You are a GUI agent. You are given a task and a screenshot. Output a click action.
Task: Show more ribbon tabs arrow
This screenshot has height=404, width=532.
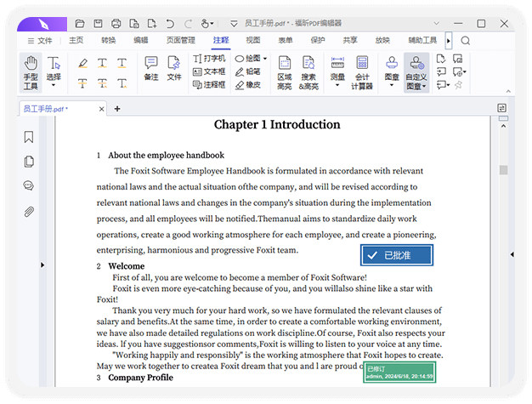pyautogui.click(x=449, y=41)
